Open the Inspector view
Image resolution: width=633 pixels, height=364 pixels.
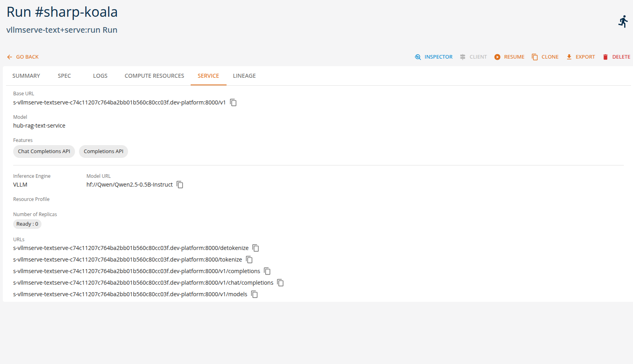434,57
